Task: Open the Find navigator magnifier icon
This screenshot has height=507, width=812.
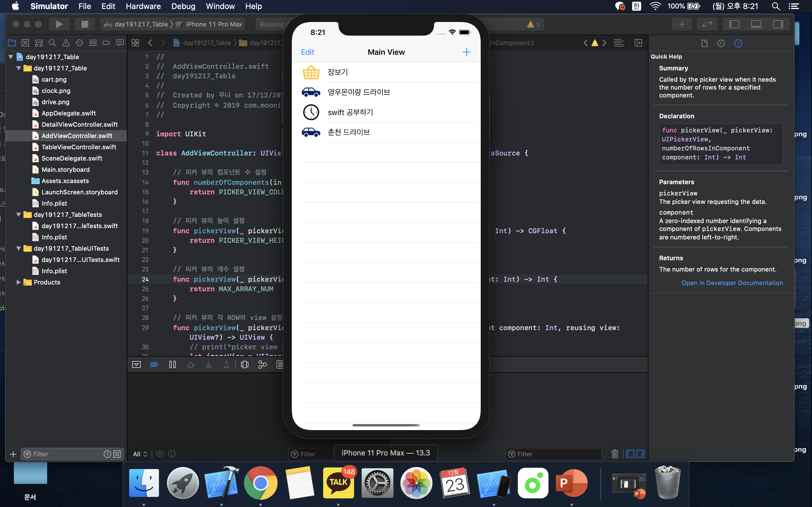Action: 52,43
